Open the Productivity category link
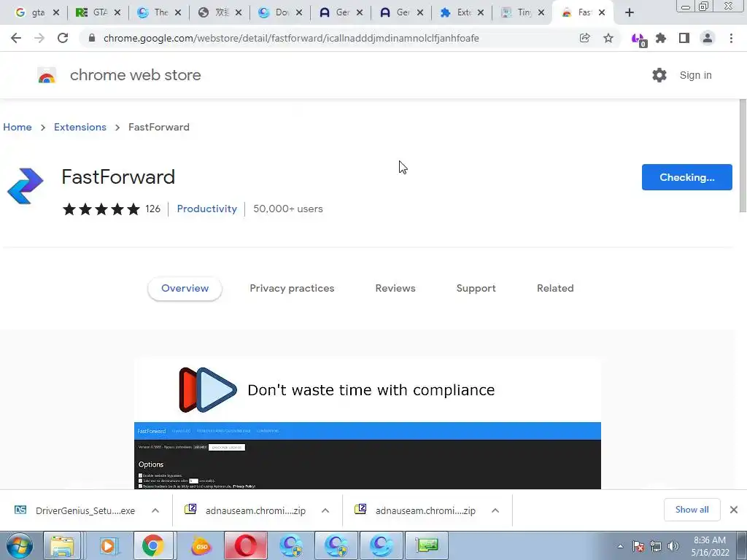This screenshot has height=560, width=747. [206, 209]
